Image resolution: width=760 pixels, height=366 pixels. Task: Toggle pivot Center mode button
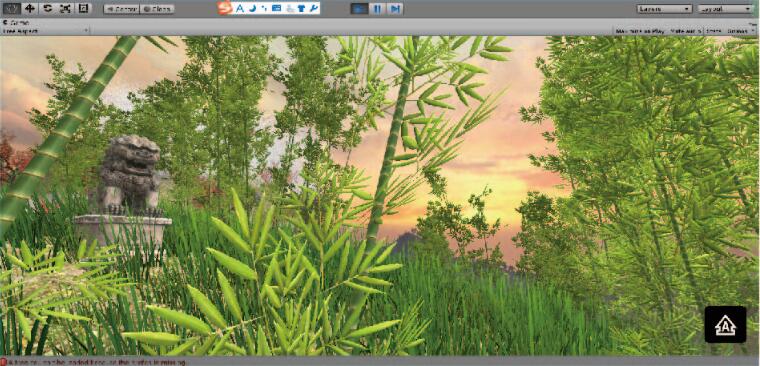click(x=121, y=9)
